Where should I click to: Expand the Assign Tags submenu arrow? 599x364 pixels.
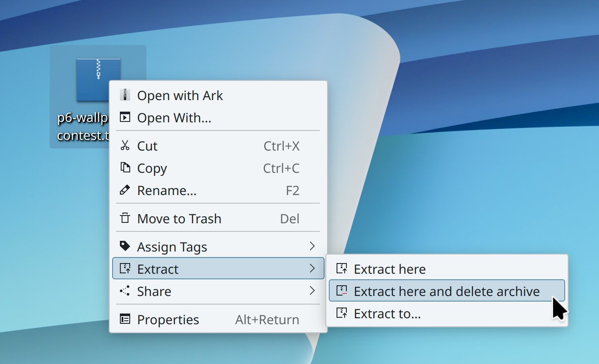[312, 246]
